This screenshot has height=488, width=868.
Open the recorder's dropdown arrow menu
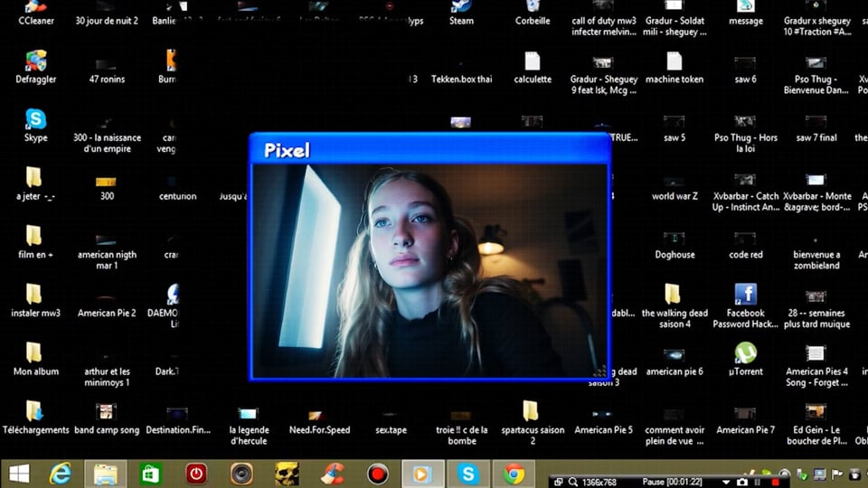(x=726, y=482)
